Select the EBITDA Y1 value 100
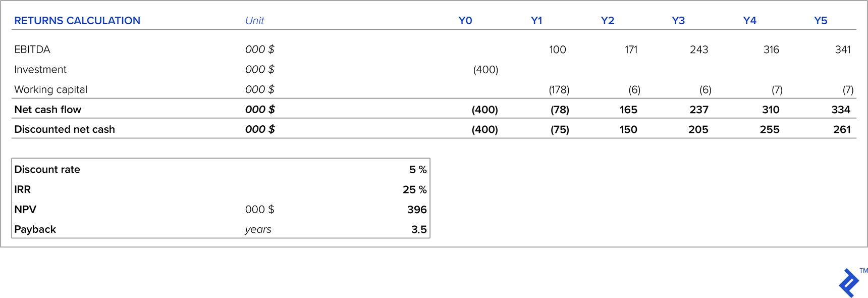 point(557,49)
